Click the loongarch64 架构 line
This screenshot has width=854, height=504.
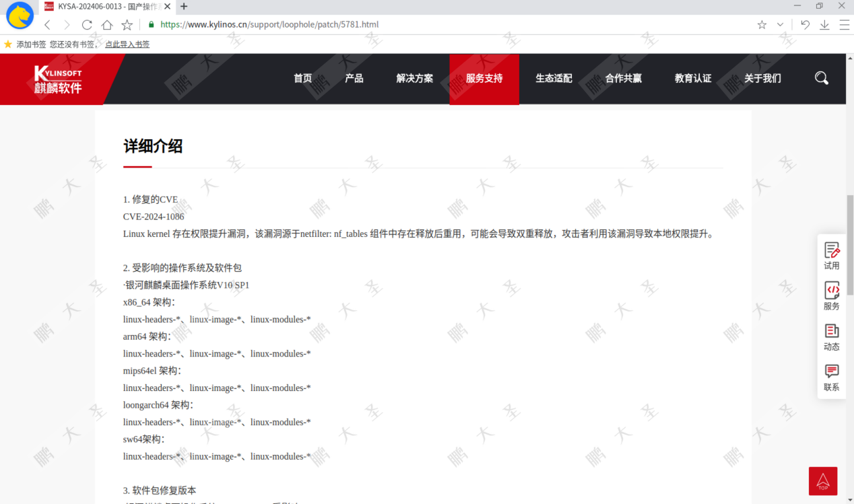point(158,405)
